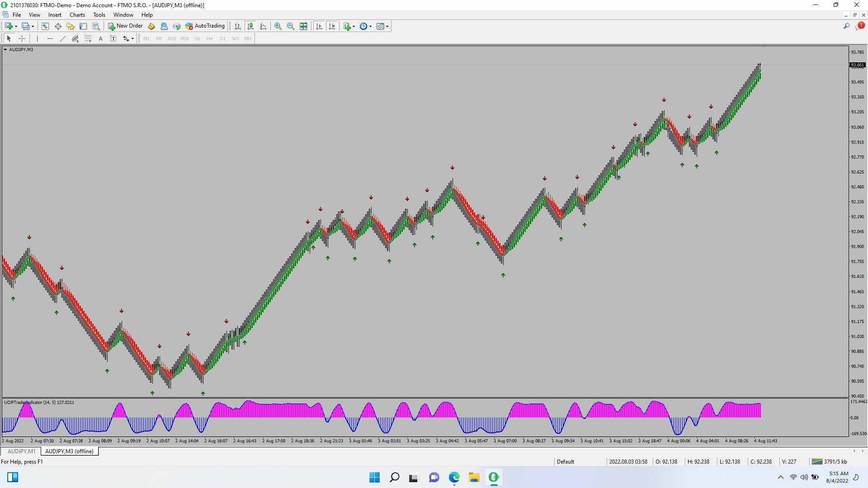Expand the Periods clock dropdown arrow
This screenshot has width=868, height=488.
click(x=370, y=26)
